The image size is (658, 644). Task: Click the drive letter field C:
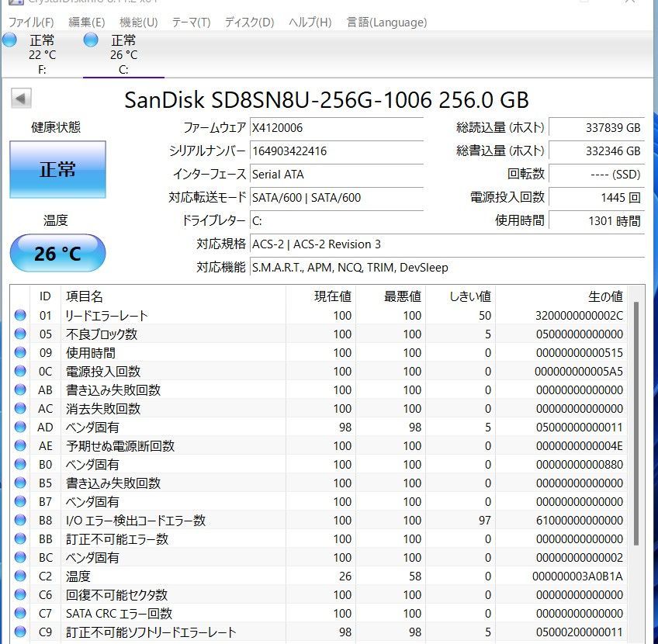point(337,220)
